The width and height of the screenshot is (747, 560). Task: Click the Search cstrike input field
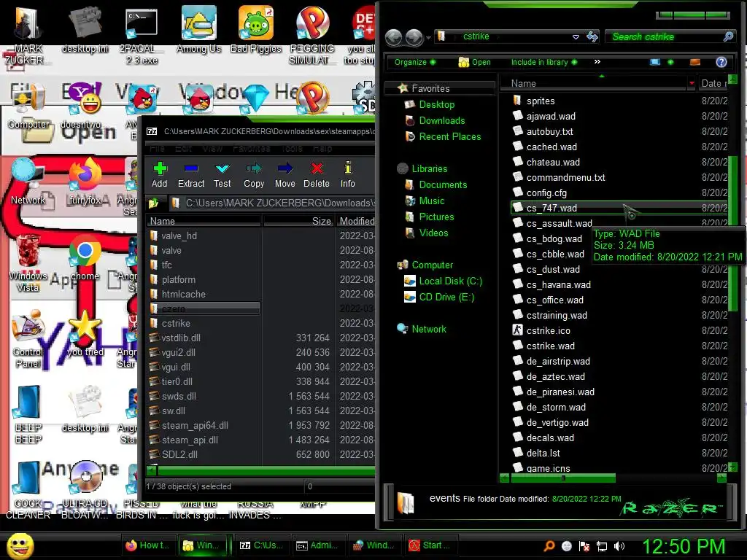click(665, 36)
